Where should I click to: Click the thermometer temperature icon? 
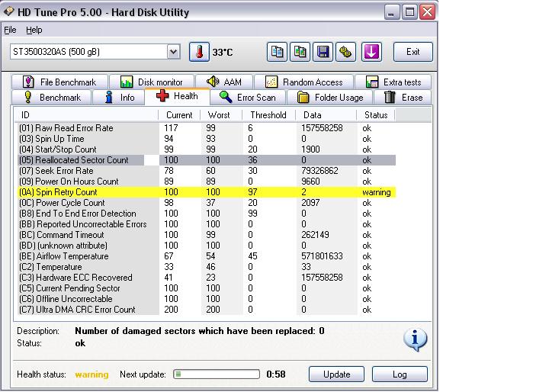coord(199,52)
